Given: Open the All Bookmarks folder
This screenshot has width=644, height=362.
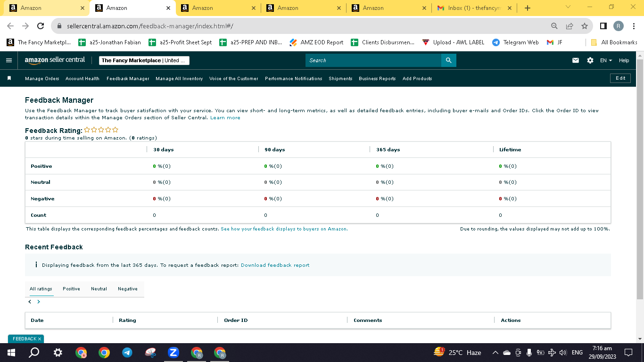Looking at the screenshot, I should coord(614,42).
